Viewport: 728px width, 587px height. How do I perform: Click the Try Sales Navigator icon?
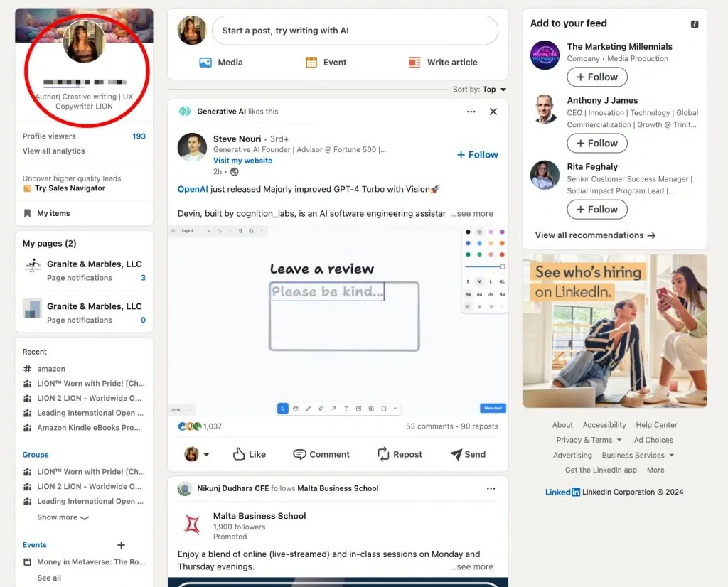click(27, 188)
